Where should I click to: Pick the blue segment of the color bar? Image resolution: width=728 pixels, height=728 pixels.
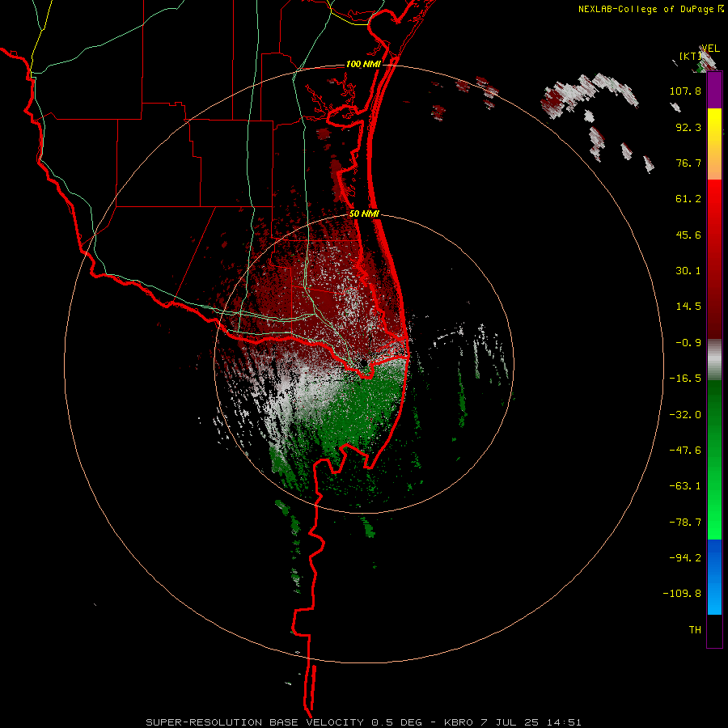pos(714,577)
